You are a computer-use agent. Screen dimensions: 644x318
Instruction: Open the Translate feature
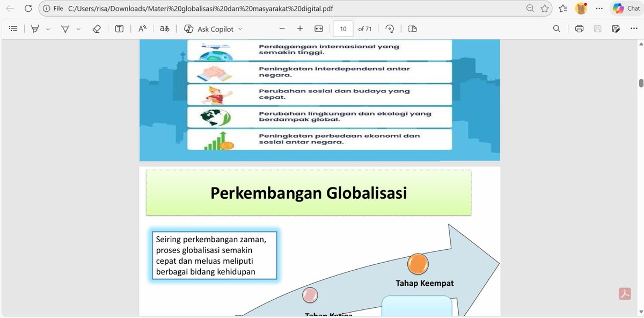(x=164, y=28)
